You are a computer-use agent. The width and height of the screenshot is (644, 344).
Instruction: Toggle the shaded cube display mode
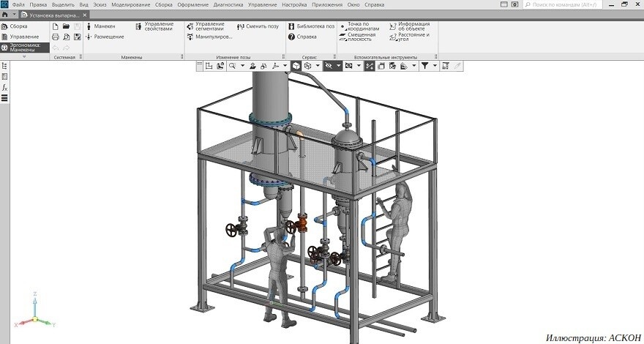point(296,66)
